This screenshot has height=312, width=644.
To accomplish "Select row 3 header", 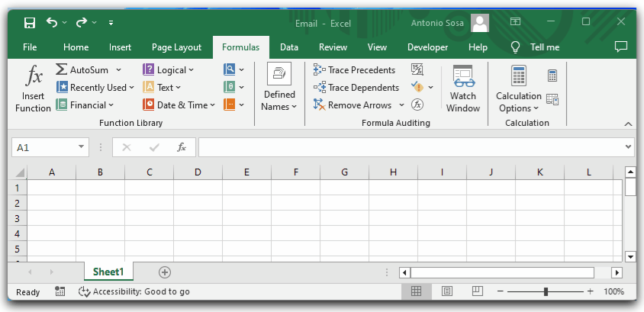I will pos(18,218).
